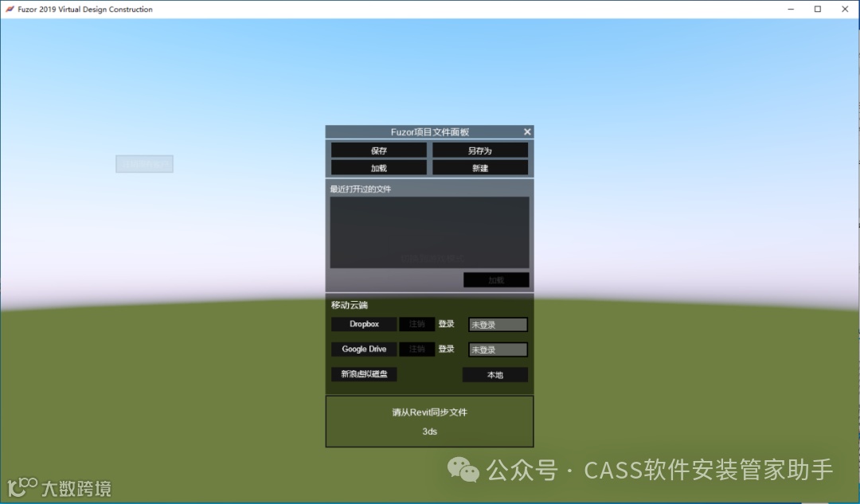Click the 本地 button
860x504 pixels.
click(x=495, y=374)
